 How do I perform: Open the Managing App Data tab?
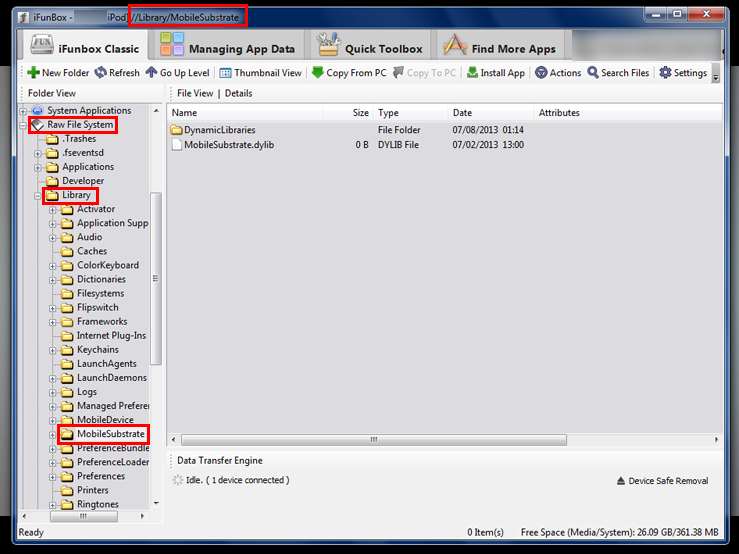pos(228,46)
